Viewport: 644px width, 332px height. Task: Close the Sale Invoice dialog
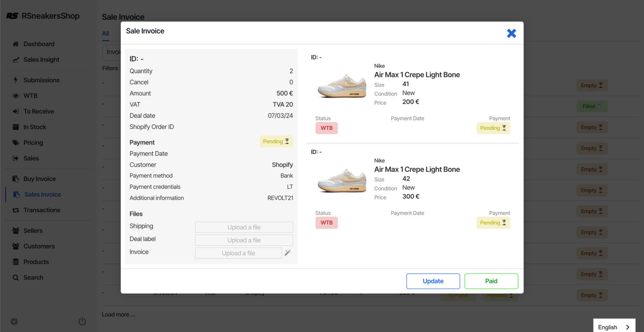point(511,33)
